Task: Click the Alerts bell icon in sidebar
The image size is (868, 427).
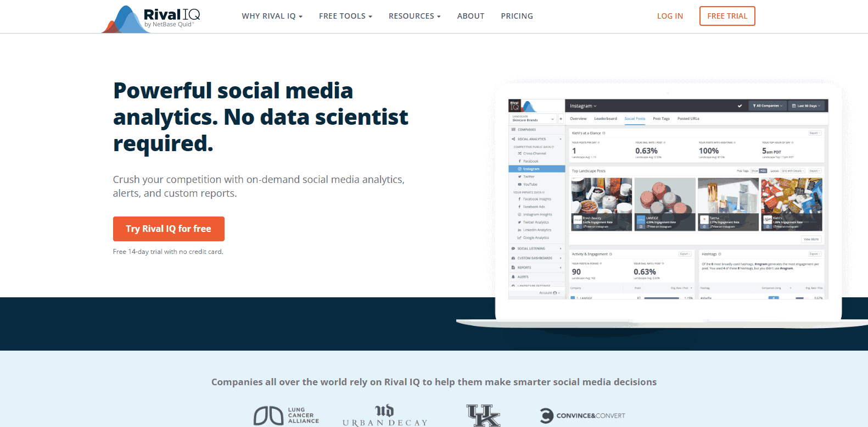Action: (x=513, y=277)
